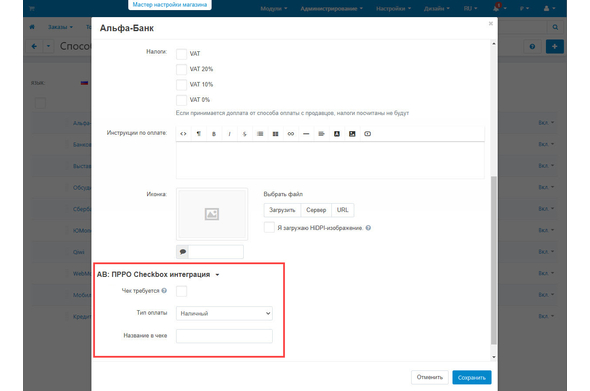Apply italic formatting in the instructions editor
Image resolution: width=590 pixels, height=391 pixels.
point(230,134)
